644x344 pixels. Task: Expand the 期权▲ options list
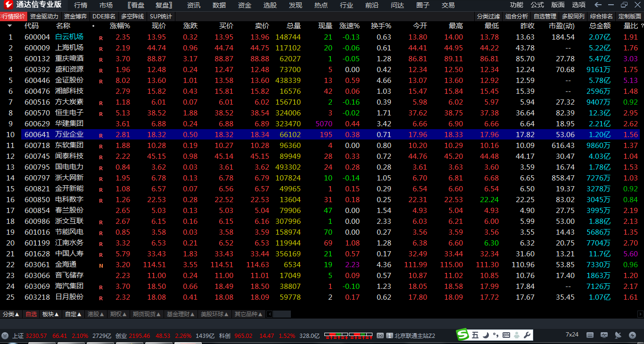point(118,314)
